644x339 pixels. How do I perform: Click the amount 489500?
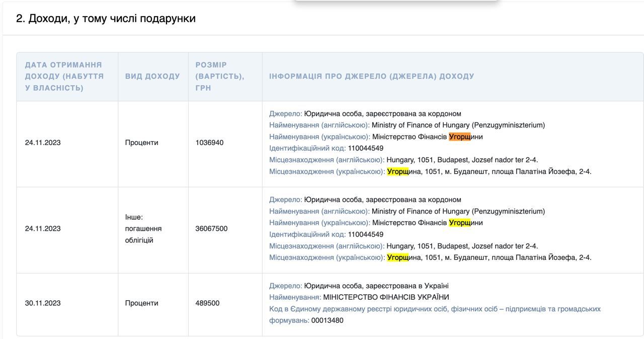[207, 303]
